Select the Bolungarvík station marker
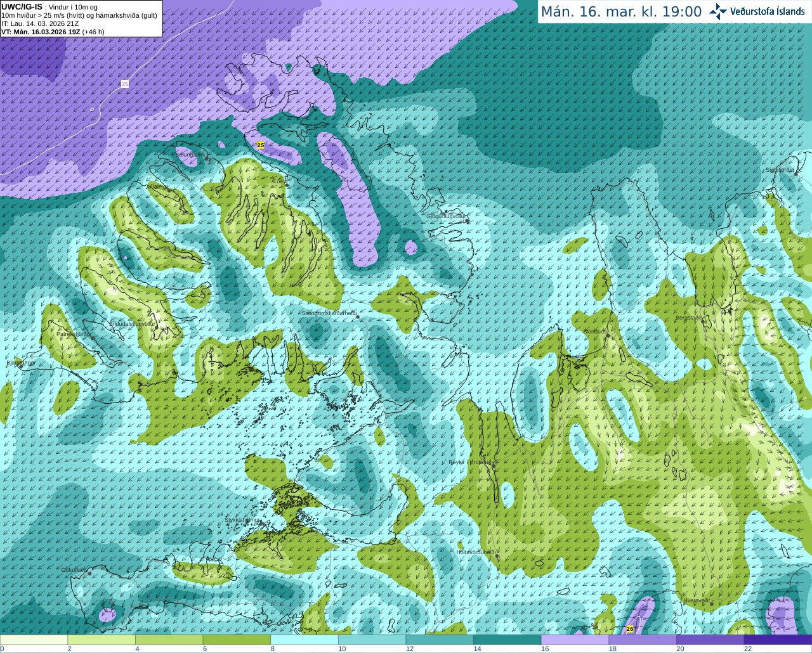The height and width of the screenshot is (653, 812). 207,158
